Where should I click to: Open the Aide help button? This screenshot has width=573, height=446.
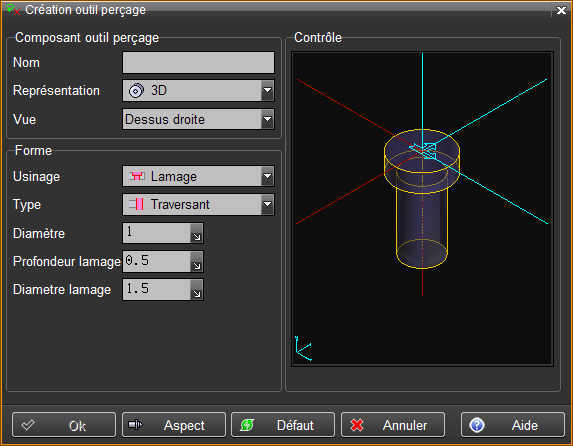point(513,425)
